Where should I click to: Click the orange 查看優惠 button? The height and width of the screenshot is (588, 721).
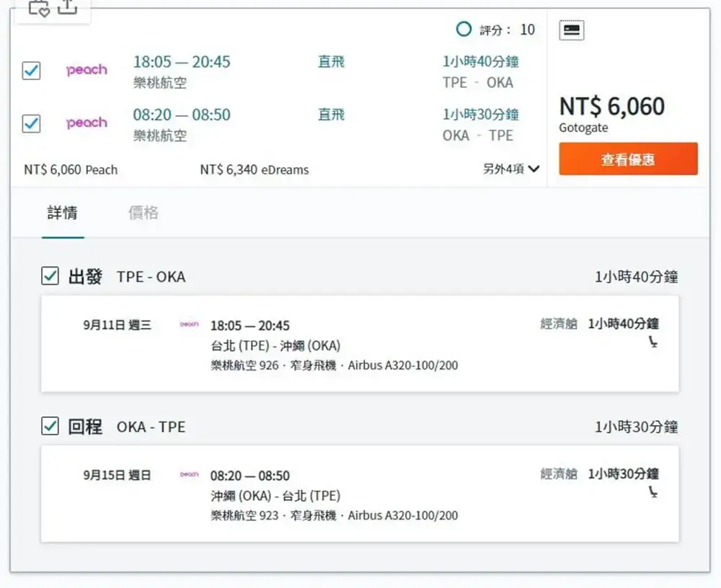coord(628,159)
